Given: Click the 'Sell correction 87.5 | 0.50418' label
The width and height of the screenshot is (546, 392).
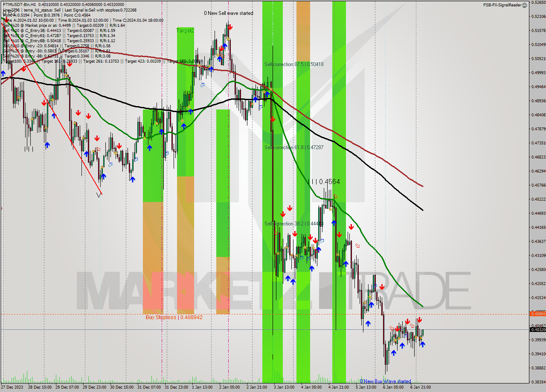Looking at the screenshot, I should (294, 64).
